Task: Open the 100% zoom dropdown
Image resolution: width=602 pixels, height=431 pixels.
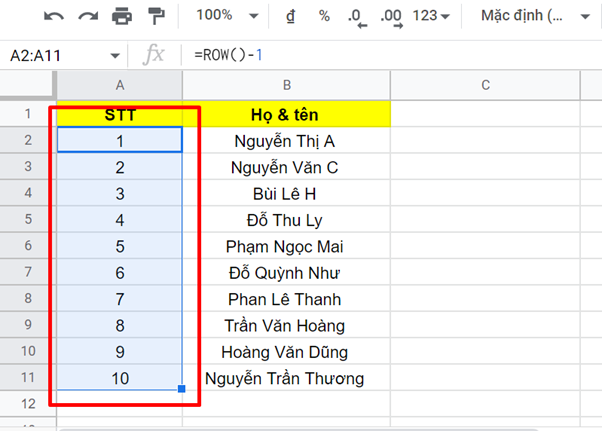Action: (227, 16)
